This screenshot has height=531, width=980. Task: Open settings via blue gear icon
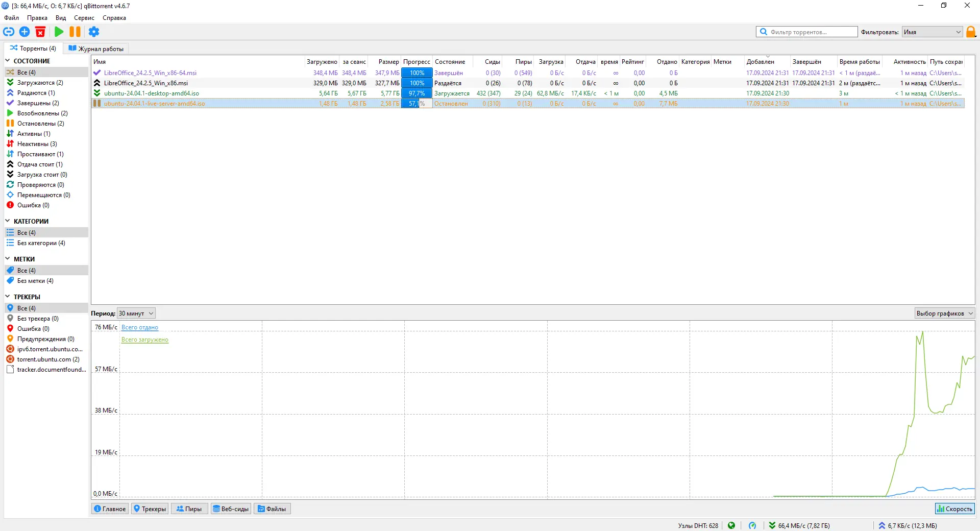click(x=94, y=32)
